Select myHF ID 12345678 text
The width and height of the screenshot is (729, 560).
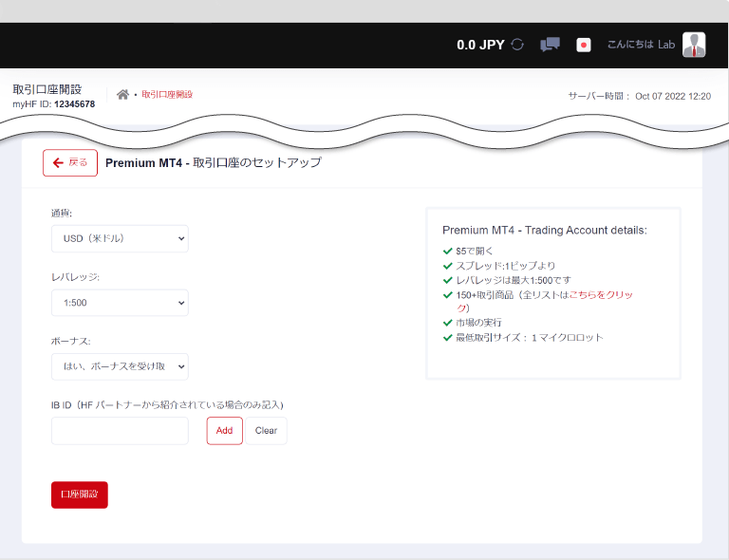tap(53, 104)
